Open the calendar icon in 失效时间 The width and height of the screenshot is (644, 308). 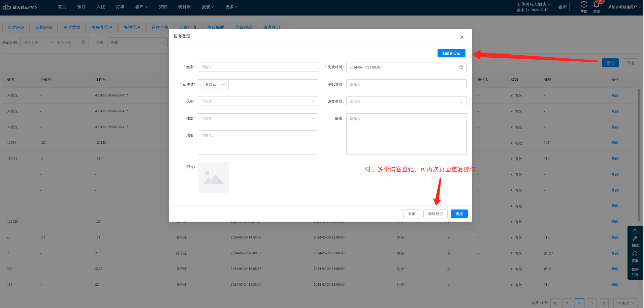pyautogui.click(x=461, y=67)
